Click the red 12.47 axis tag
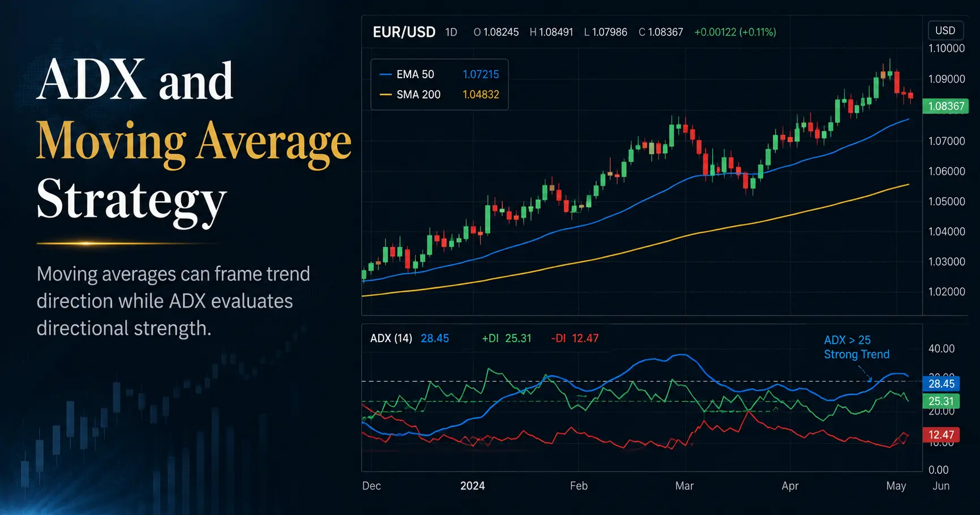 tap(941, 435)
